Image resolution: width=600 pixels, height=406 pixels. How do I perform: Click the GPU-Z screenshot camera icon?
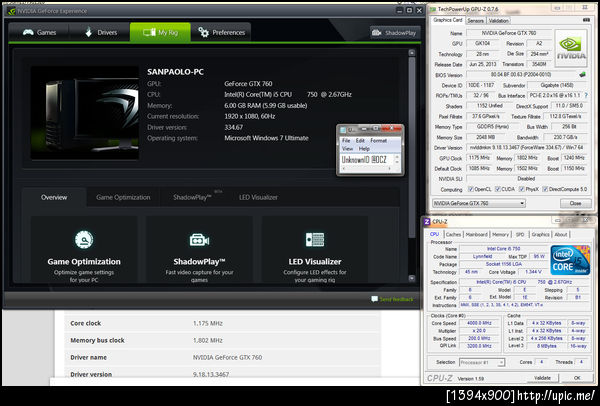pyautogui.click(x=585, y=20)
